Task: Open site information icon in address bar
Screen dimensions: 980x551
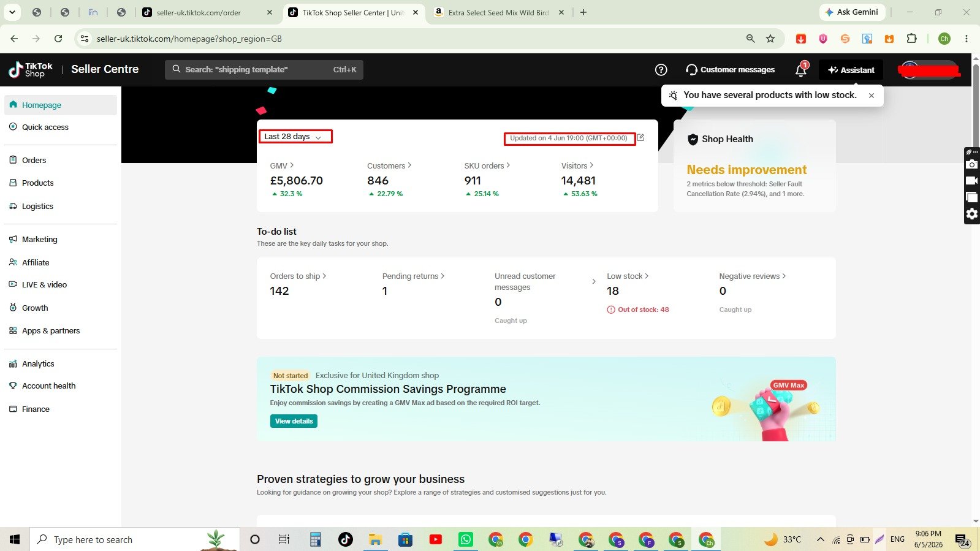Action: point(85,39)
